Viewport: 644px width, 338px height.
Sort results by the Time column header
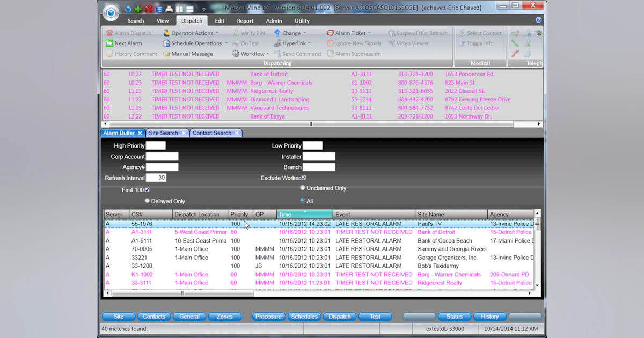click(304, 214)
